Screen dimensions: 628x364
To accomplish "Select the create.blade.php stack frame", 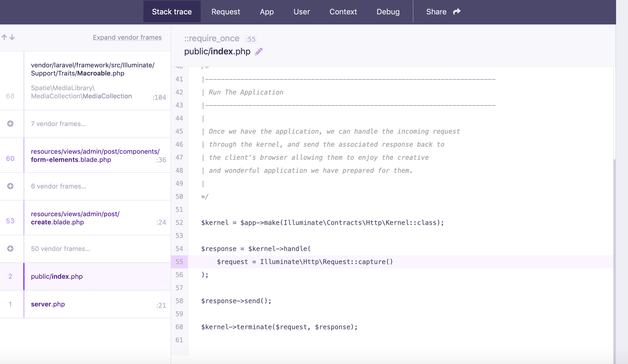I will pos(75,218).
